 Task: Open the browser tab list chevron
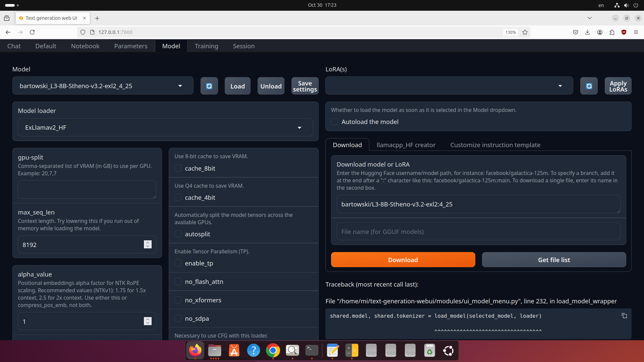pos(590,18)
